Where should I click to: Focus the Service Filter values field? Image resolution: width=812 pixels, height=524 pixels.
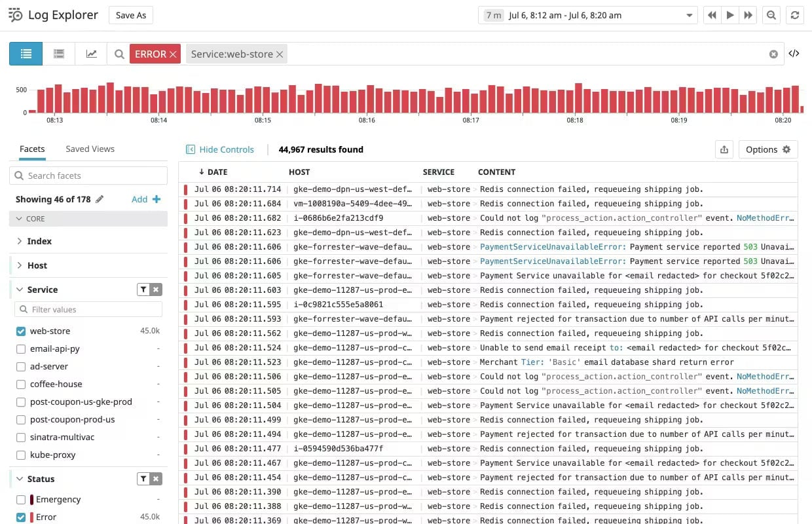[88, 309]
